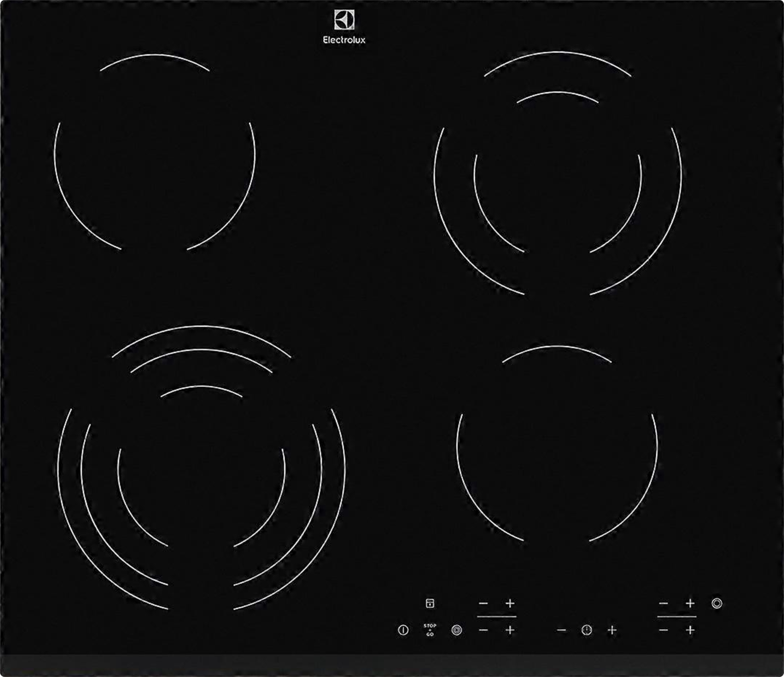Screen dimensions: 784x677
Task: Lower heat for the front-right zone
Action: tap(663, 630)
